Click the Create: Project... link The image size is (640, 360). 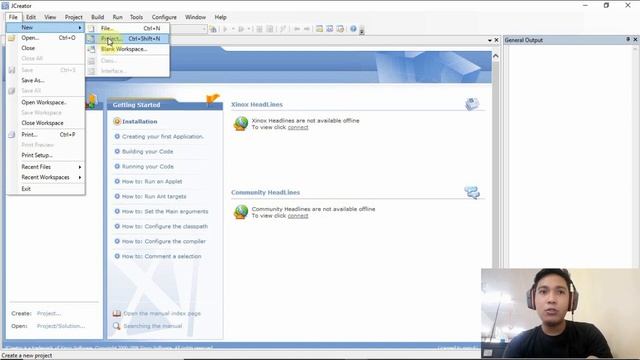[49, 313]
